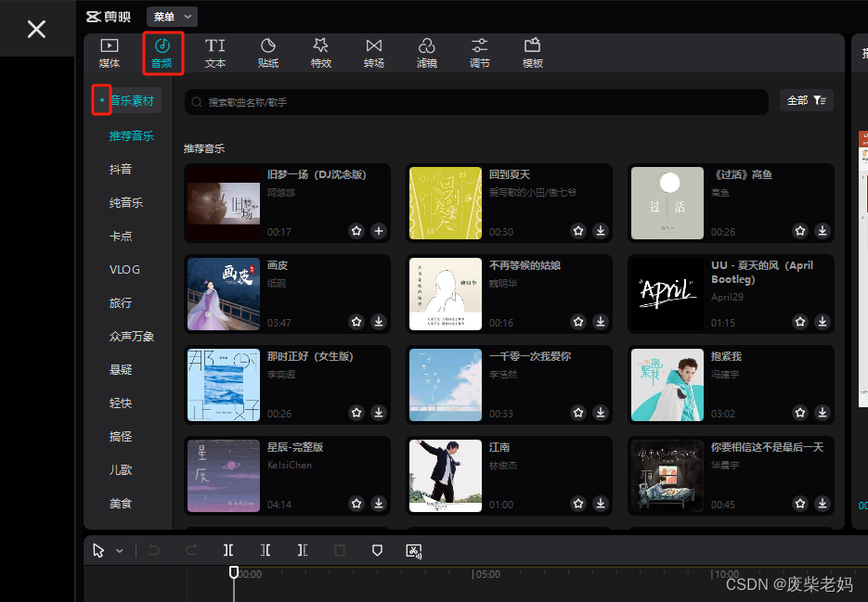The image size is (868, 602).
Task: Open the smart cut audio tool
Action: tap(414, 551)
